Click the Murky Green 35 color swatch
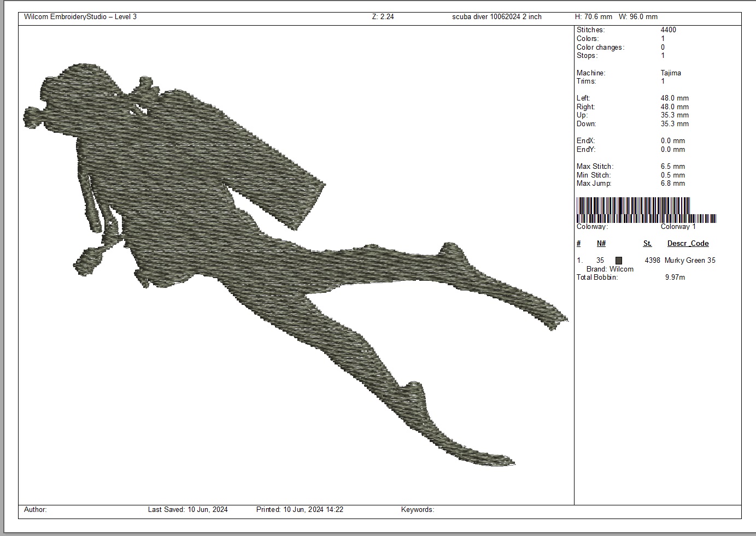756x536 pixels. pyautogui.click(x=619, y=261)
